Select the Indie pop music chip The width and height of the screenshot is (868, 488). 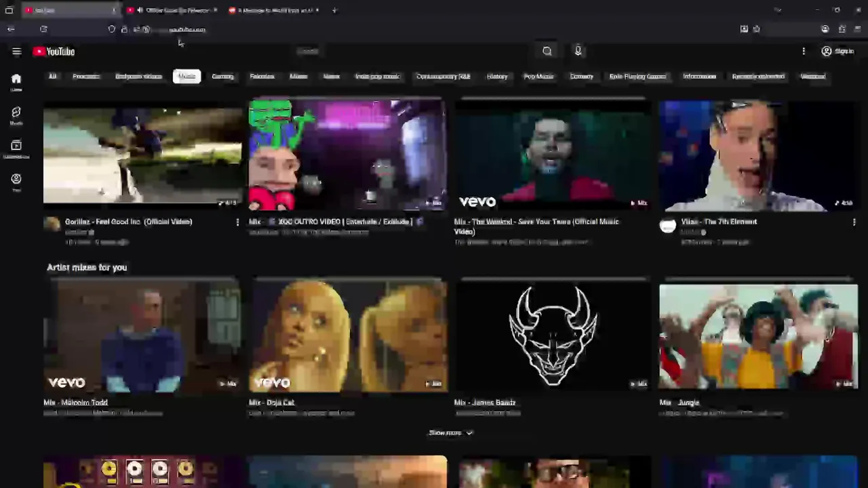378,77
